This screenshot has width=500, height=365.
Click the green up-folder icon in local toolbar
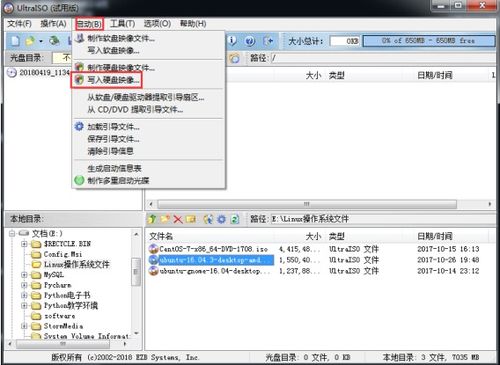click(152, 219)
